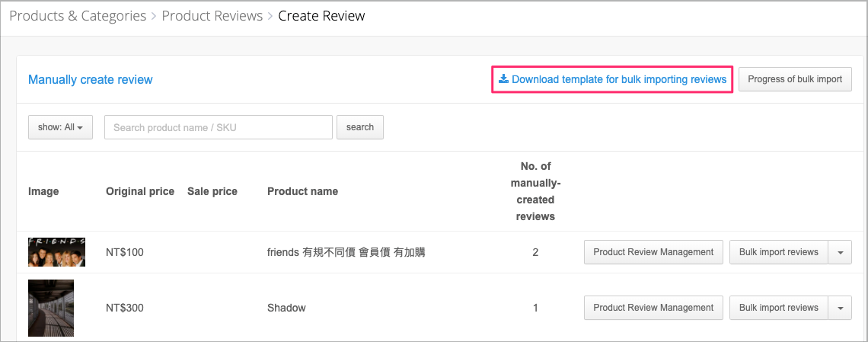Focus the product name / SKU search field

coord(218,127)
